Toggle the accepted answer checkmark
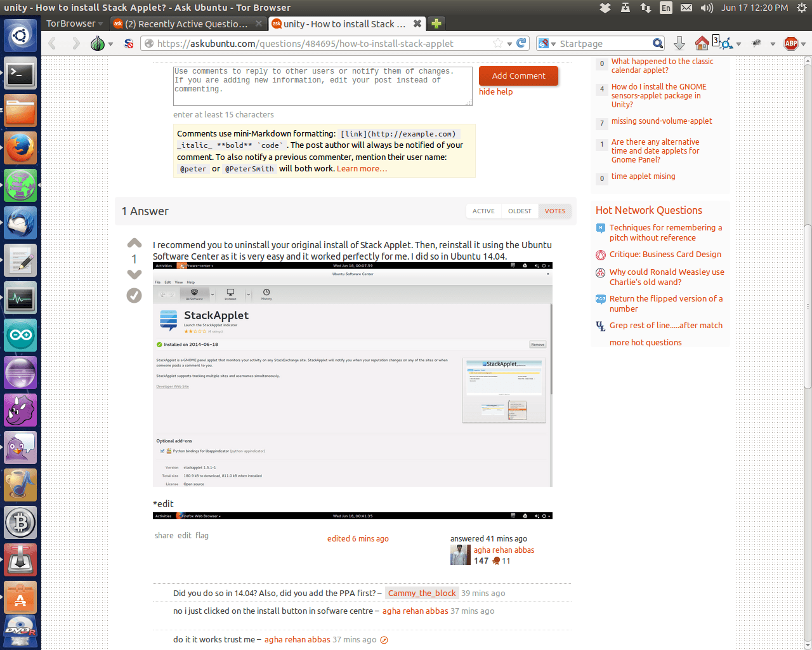This screenshot has height=650, width=812. [134, 295]
